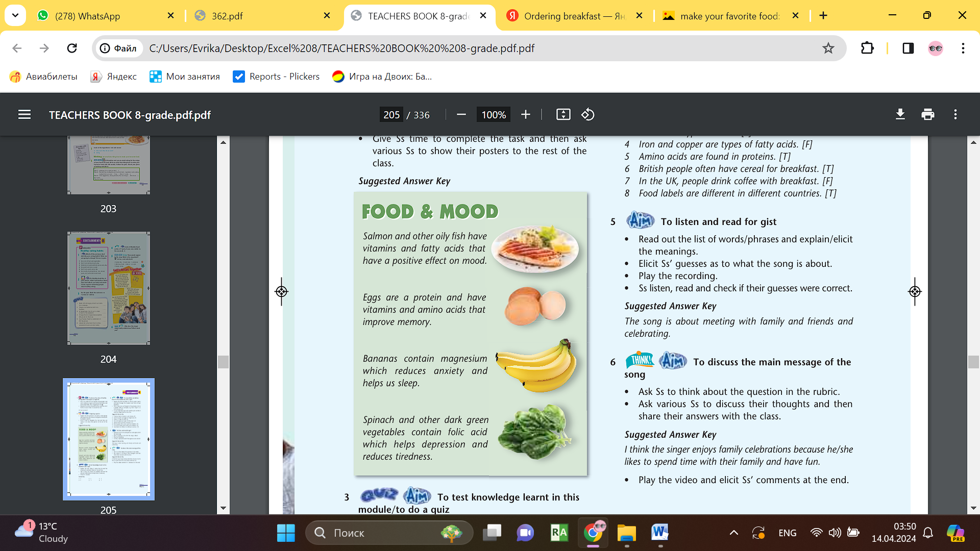Click the page number input field
Image resolution: width=980 pixels, height=551 pixels.
pyautogui.click(x=391, y=115)
